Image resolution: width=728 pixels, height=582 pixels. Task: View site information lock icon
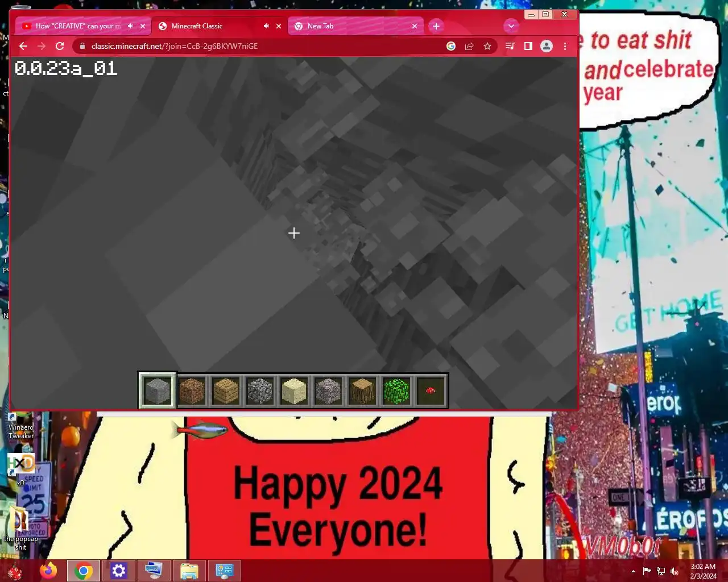(82, 46)
